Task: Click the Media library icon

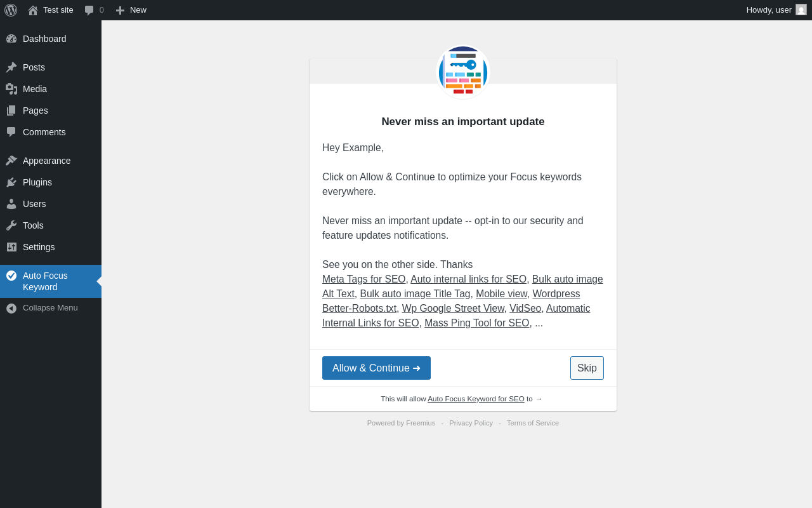Action: click(x=11, y=89)
